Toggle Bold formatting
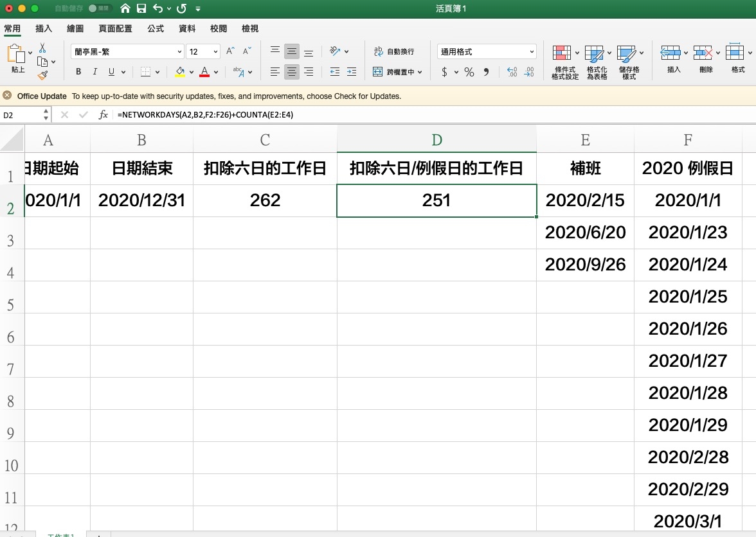 (x=78, y=72)
